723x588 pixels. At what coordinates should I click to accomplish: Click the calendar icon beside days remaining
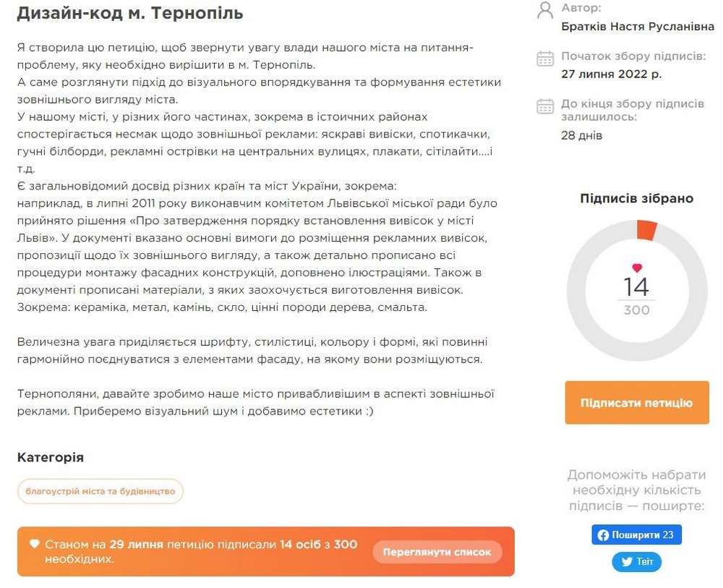(545, 106)
